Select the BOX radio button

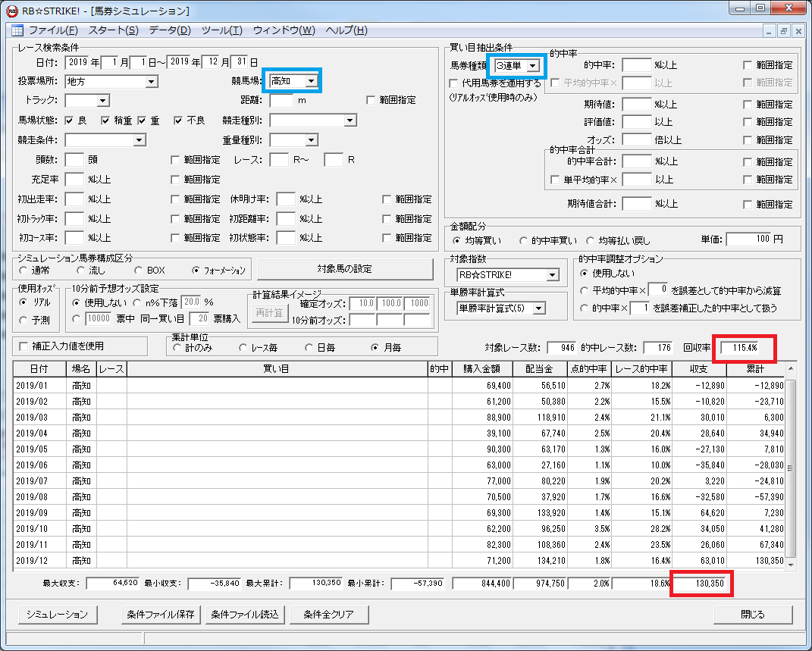[x=138, y=270]
